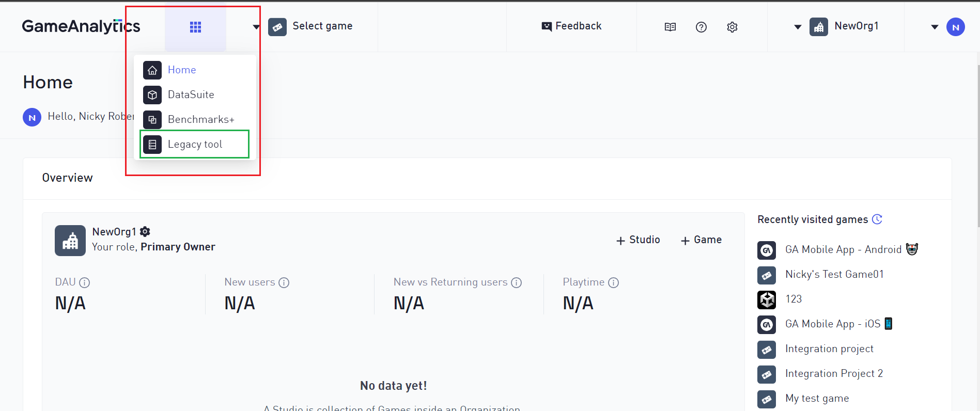The image size is (980, 411).
Task: Click the user avatar N in header
Action: point(956,27)
